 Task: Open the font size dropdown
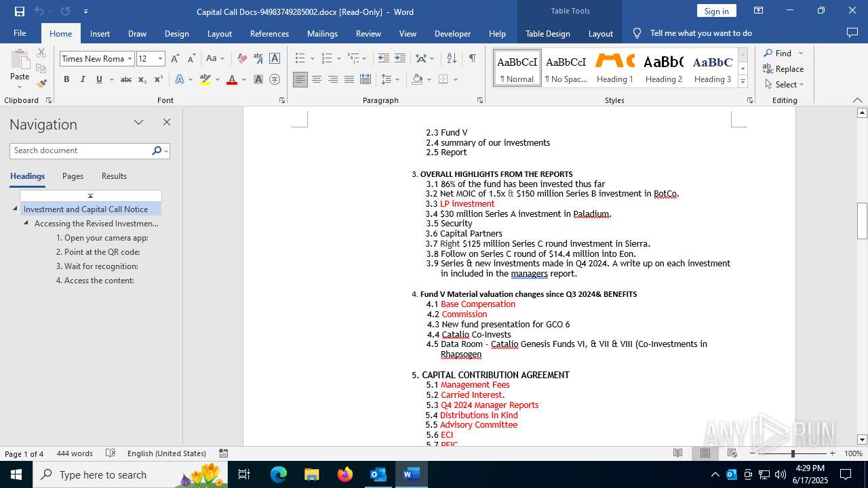tap(161, 59)
